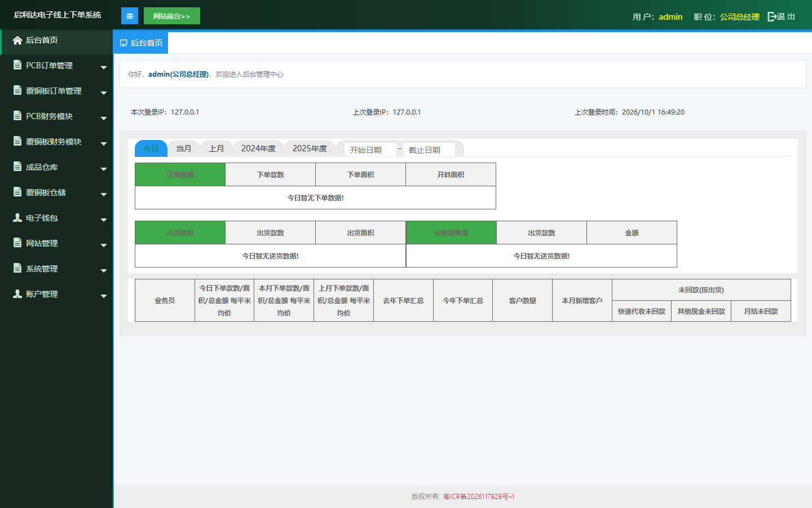Click the 出货数据 green header cell
Viewport: 812px width, 508px height.
[x=180, y=233]
